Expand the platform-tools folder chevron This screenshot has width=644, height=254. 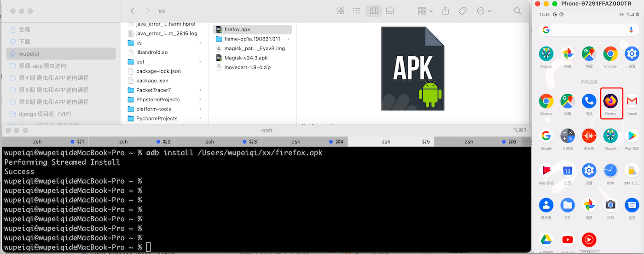point(200,109)
